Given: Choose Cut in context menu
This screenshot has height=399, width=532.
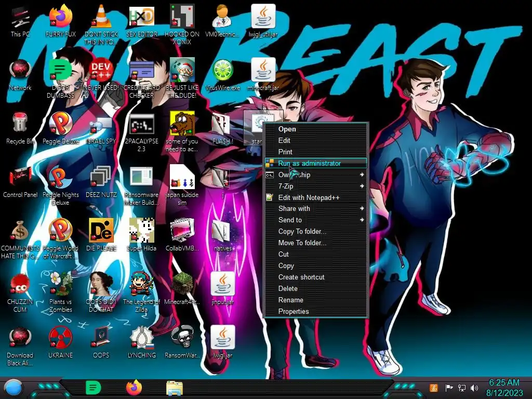Looking at the screenshot, I should (315, 254).
